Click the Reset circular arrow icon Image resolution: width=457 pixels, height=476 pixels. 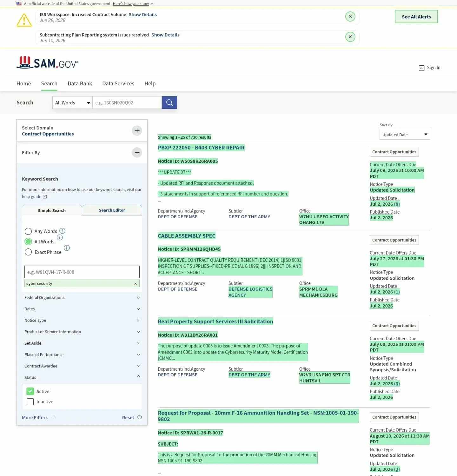(x=139, y=417)
